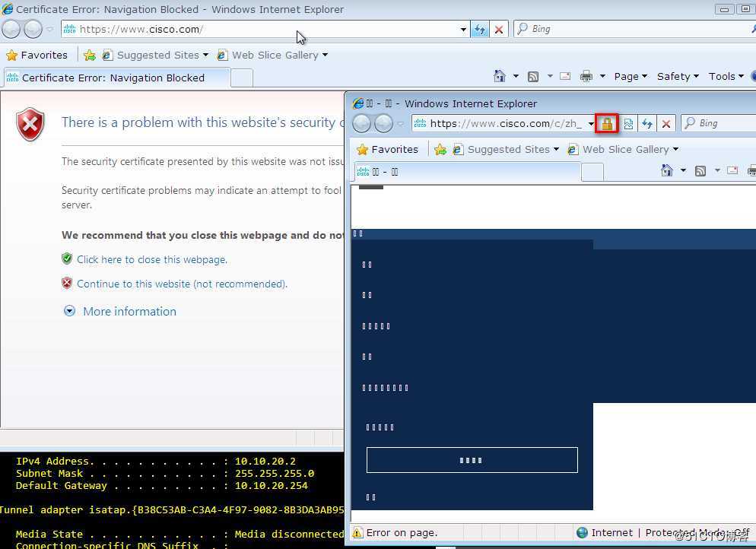This screenshot has width=756, height=549.
Task: Open Favorites in the front IE window
Action: pos(387,150)
